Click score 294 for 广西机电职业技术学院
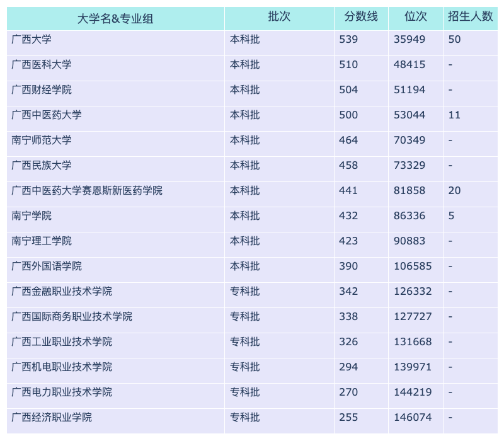The width and height of the screenshot is (504, 441). click(348, 367)
